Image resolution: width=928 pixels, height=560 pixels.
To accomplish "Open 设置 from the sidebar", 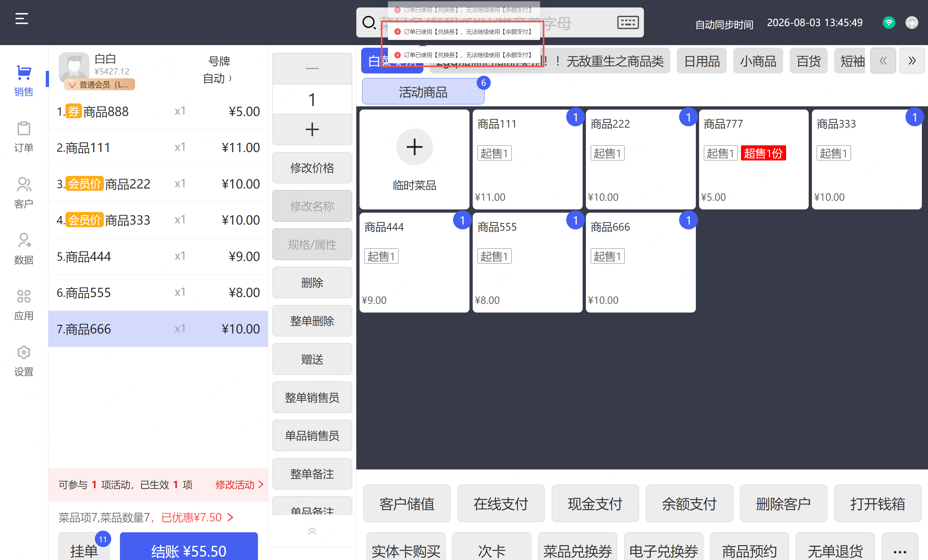I will coord(24,361).
